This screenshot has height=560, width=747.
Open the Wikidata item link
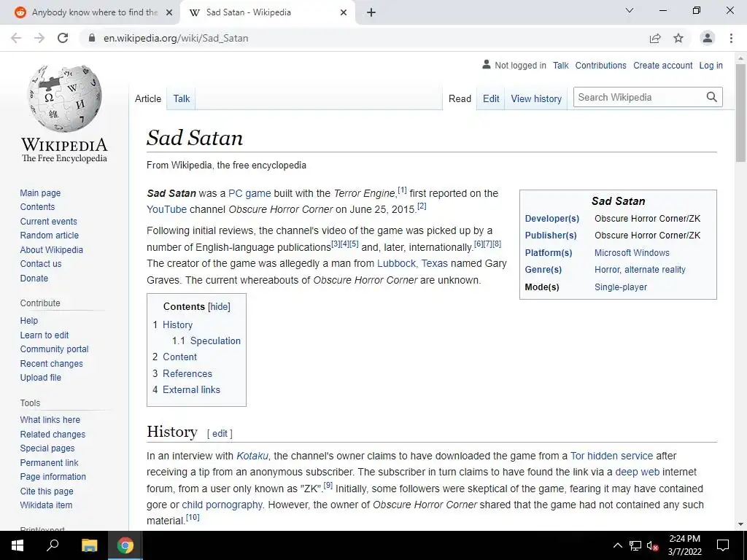(46, 505)
